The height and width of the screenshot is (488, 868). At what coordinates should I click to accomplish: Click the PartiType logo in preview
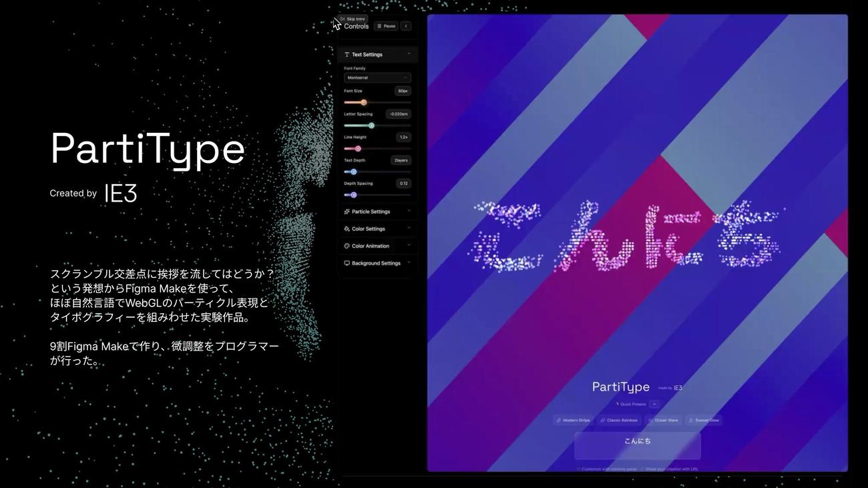click(x=621, y=387)
